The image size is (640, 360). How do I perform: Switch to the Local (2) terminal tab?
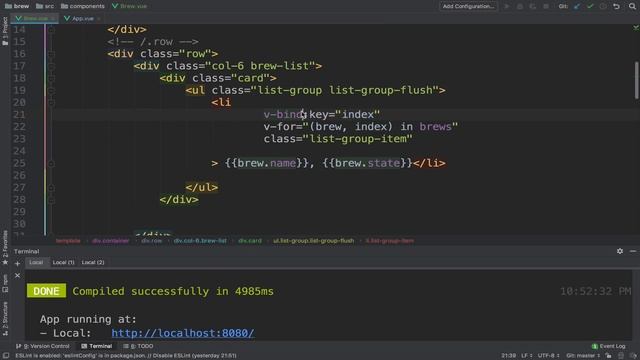(93, 262)
